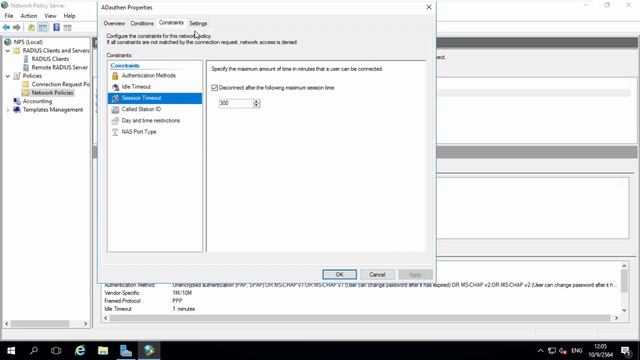640x360 pixels.
Task: Click the Up One Level folder toolbar icon
Action: (31, 27)
